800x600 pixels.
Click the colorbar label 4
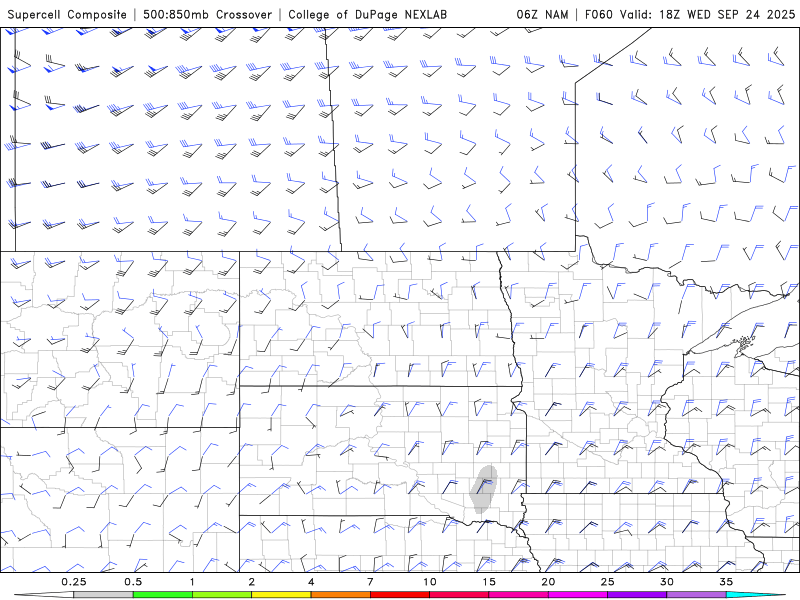pos(311,582)
